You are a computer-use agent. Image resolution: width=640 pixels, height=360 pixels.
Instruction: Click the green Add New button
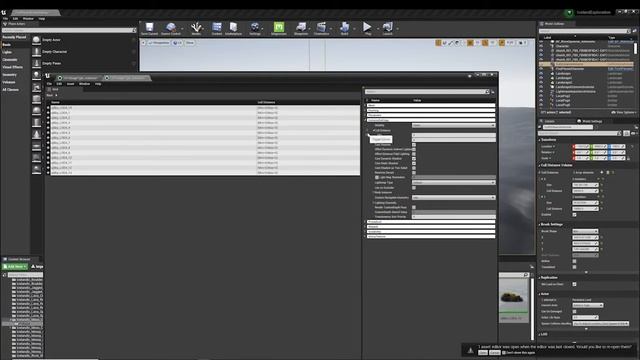coord(15,267)
